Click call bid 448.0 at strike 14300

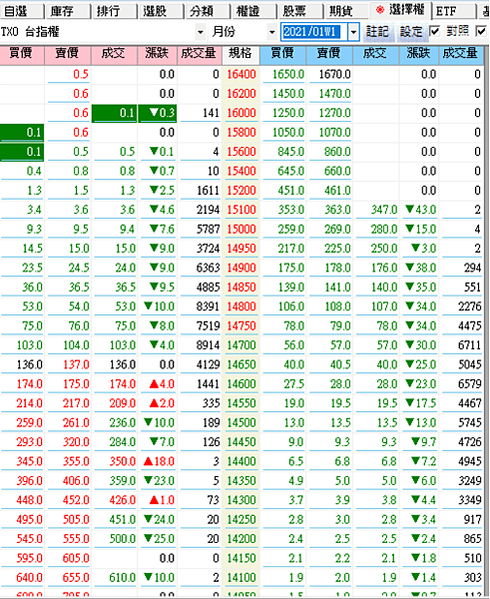(x=30, y=500)
